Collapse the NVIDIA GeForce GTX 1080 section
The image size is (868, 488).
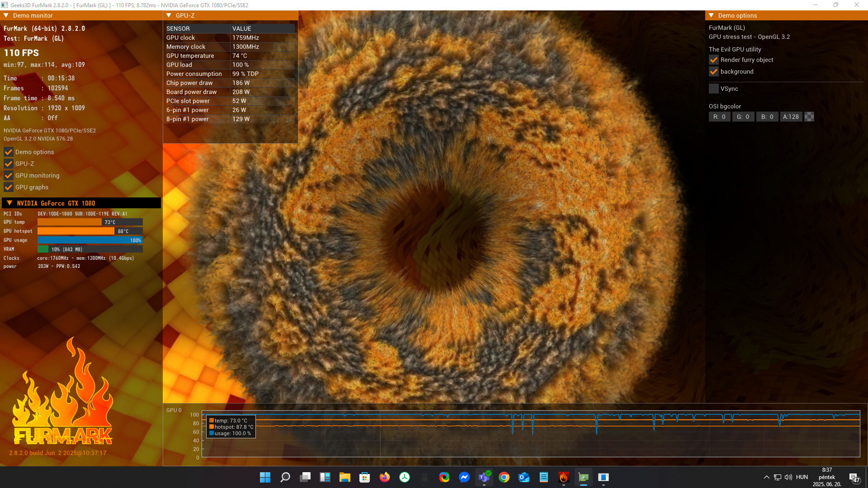click(9, 203)
